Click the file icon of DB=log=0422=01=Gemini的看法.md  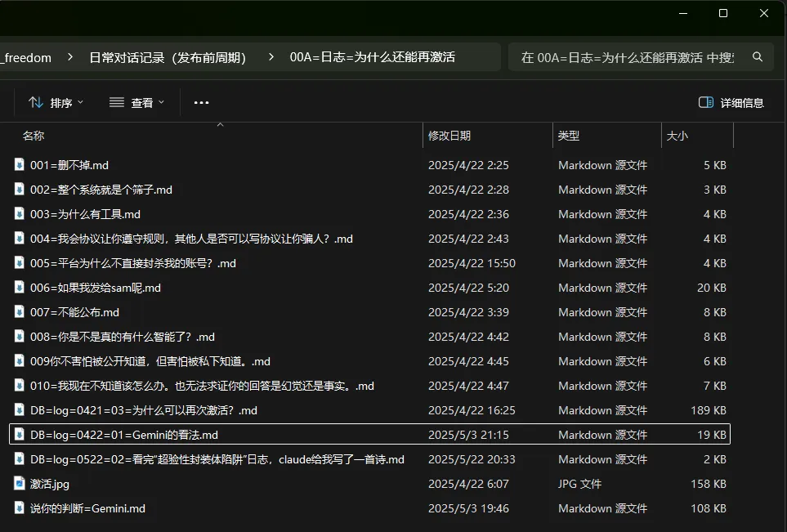(19, 435)
